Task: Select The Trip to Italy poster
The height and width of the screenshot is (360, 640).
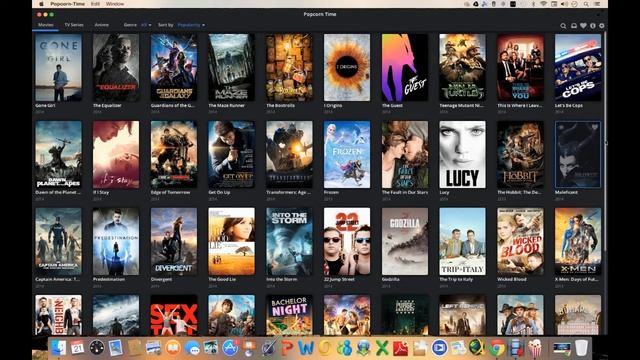Action: 462,242
